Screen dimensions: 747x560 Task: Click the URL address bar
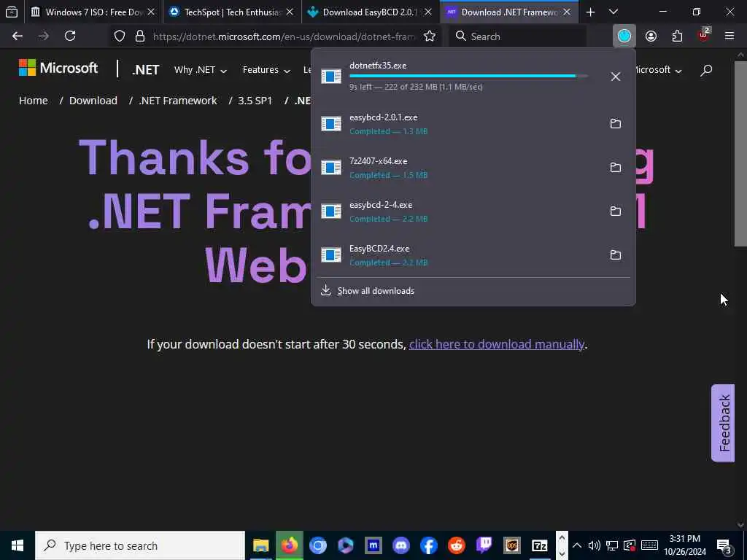[x=284, y=36]
